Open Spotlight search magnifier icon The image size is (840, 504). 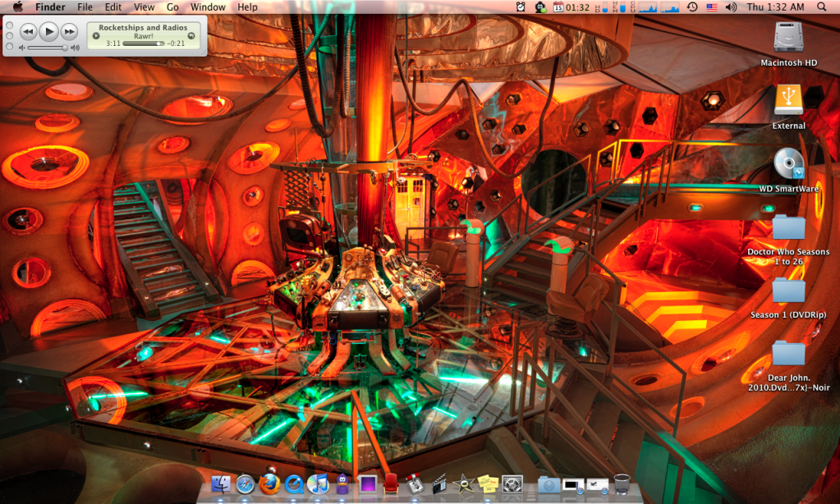pos(822,7)
